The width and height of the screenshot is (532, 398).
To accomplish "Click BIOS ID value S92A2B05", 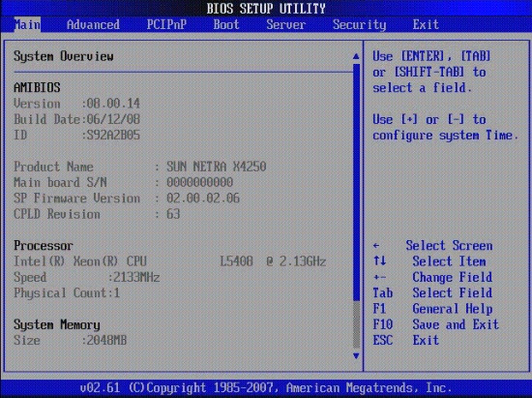I will click(x=113, y=136).
